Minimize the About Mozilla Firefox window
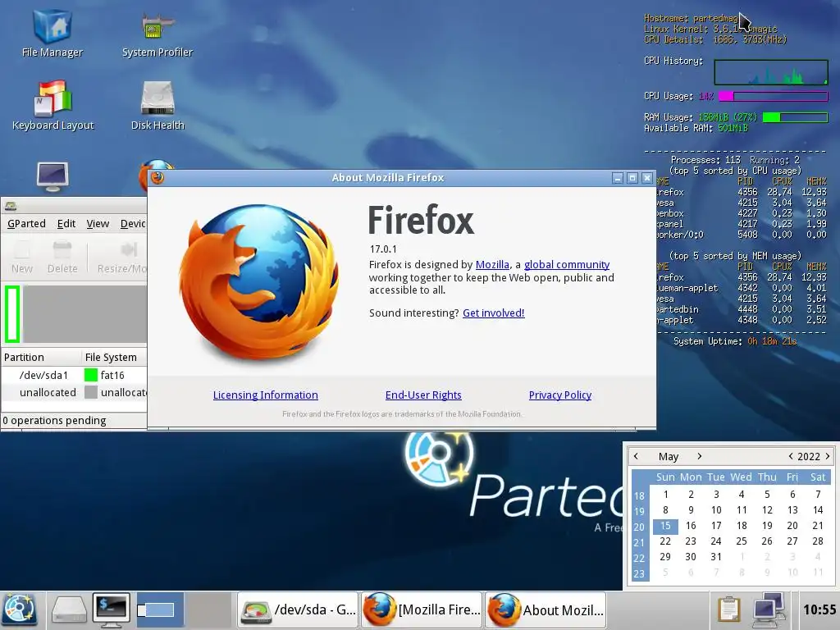 click(618, 178)
